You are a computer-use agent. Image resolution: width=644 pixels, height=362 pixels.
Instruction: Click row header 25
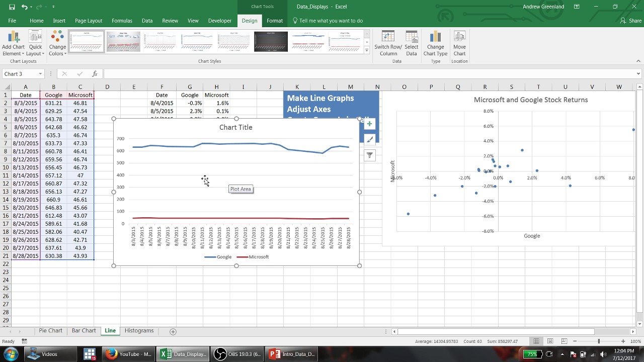click(x=6, y=288)
